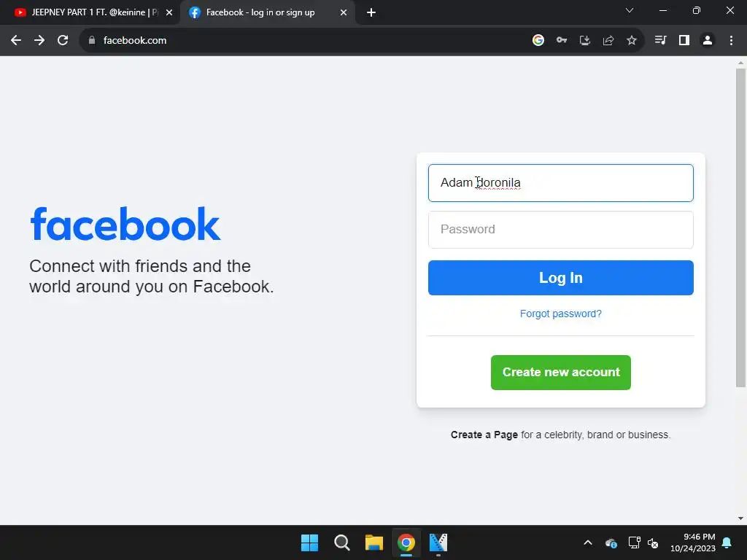Bookmark this tab with the star icon
This screenshot has width=747, height=560.
click(x=632, y=41)
